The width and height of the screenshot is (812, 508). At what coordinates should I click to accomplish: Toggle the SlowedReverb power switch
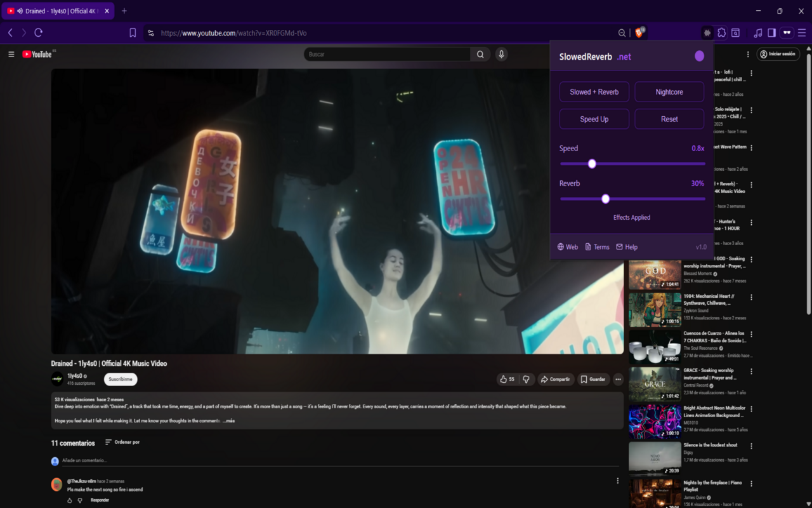pos(699,56)
